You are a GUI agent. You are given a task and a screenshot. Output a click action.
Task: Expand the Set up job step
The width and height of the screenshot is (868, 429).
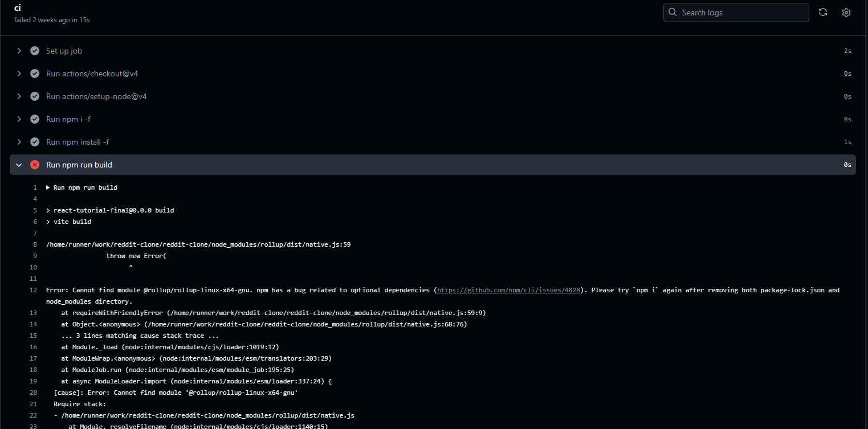19,51
